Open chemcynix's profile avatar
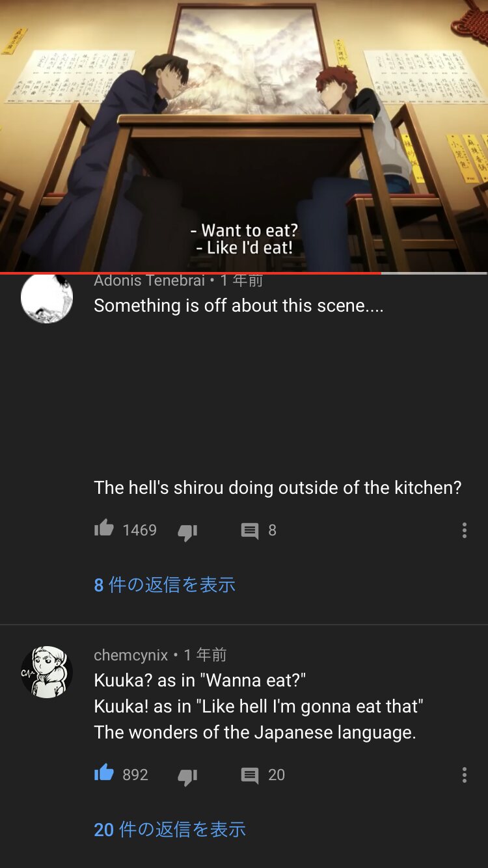This screenshot has height=868, width=488. [47, 672]
